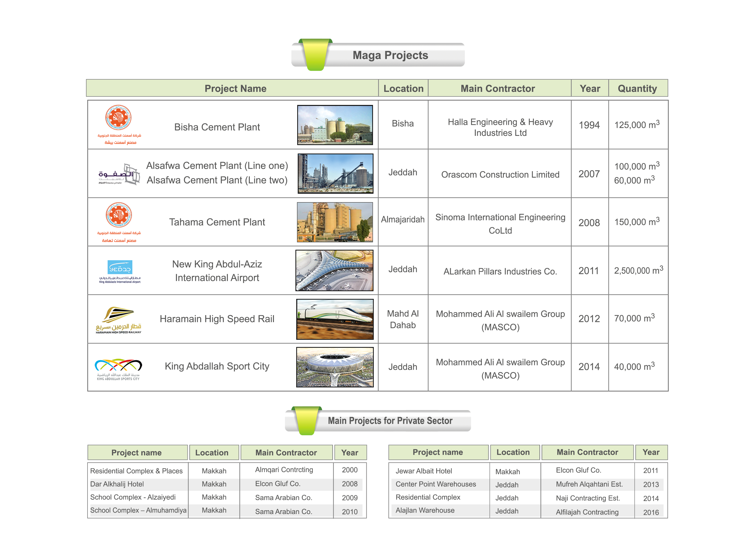Viewport: 756px width, 555px height.
Task: Click the King Abdulaziz International Airport logo
Action: point(120,271)
